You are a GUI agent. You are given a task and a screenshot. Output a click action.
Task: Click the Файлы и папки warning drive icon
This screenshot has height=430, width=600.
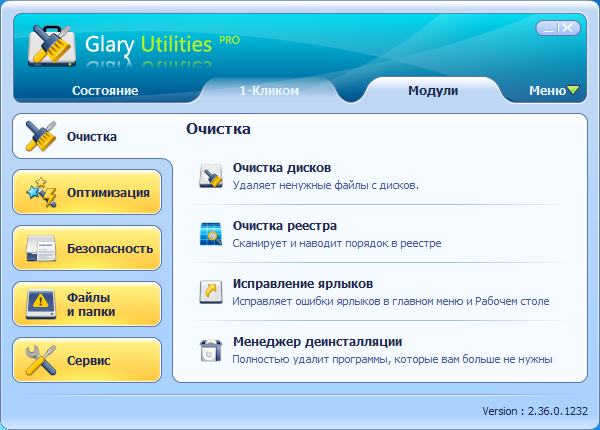(x=41, y=304)
